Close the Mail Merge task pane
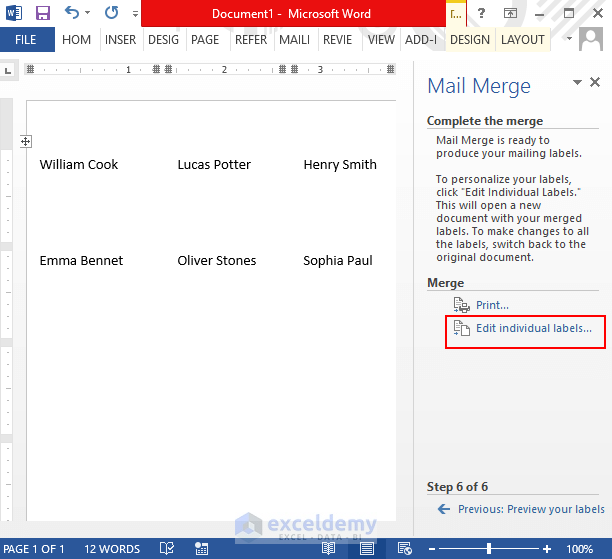Screen dimensions: 612x559 (595, 82)
